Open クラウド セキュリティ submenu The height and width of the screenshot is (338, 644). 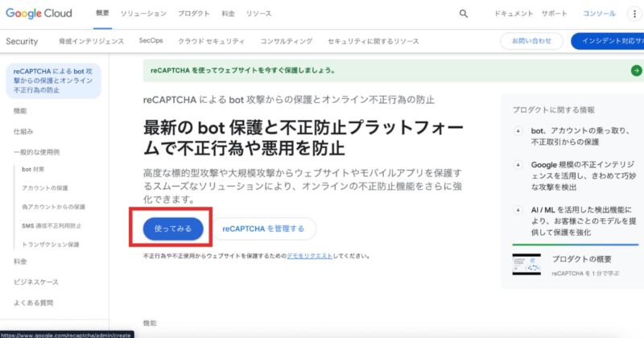(x=211, y=41)
